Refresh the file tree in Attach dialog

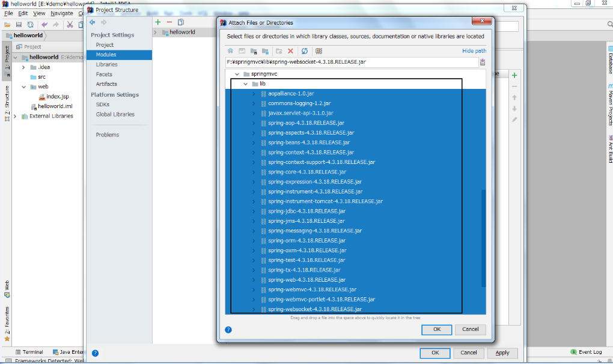click(x=305, y=51)
